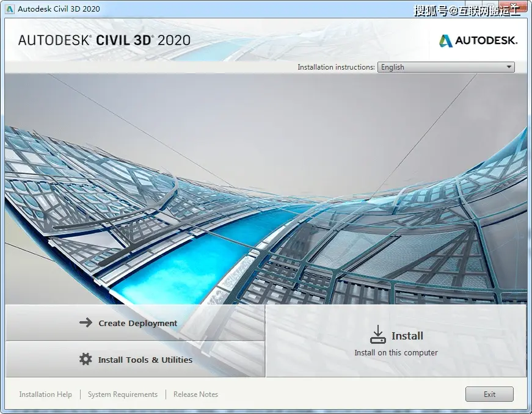Click the Autodesk Civil 3D 2020 product title
Viewport: 532px width, 414px height.
(x=104, y=40)
